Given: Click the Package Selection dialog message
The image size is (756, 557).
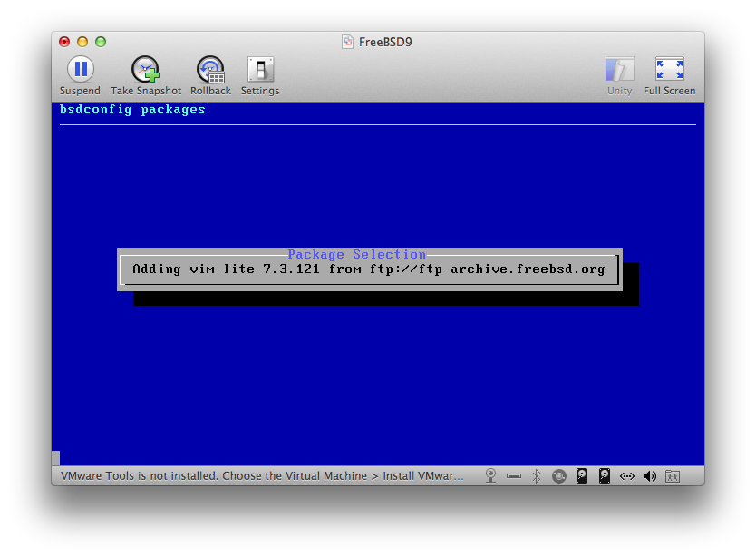Looking at the screenshot, I should 369,269.
